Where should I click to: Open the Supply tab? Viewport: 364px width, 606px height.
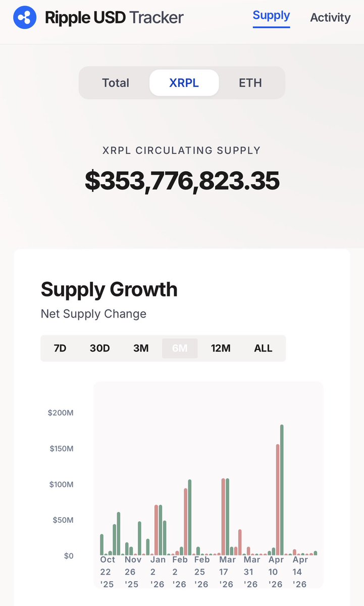271,16
